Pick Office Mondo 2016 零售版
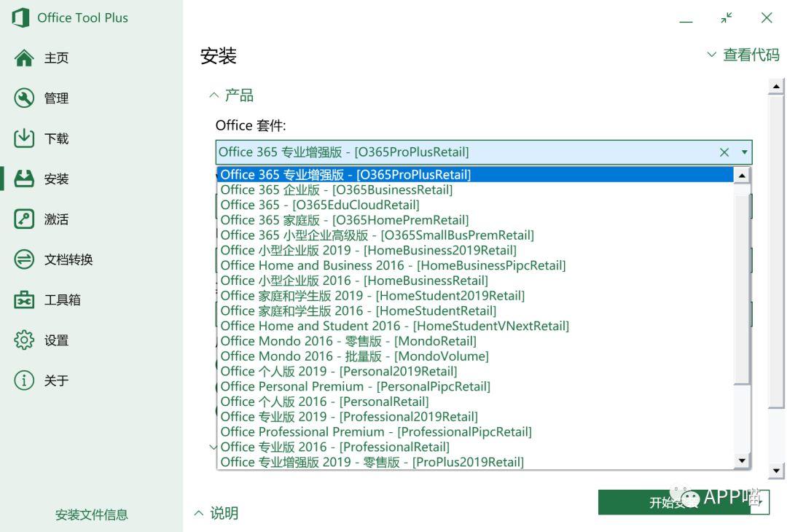Image resolution: width=787 pixels, height=532 pixels. point(476,341)
